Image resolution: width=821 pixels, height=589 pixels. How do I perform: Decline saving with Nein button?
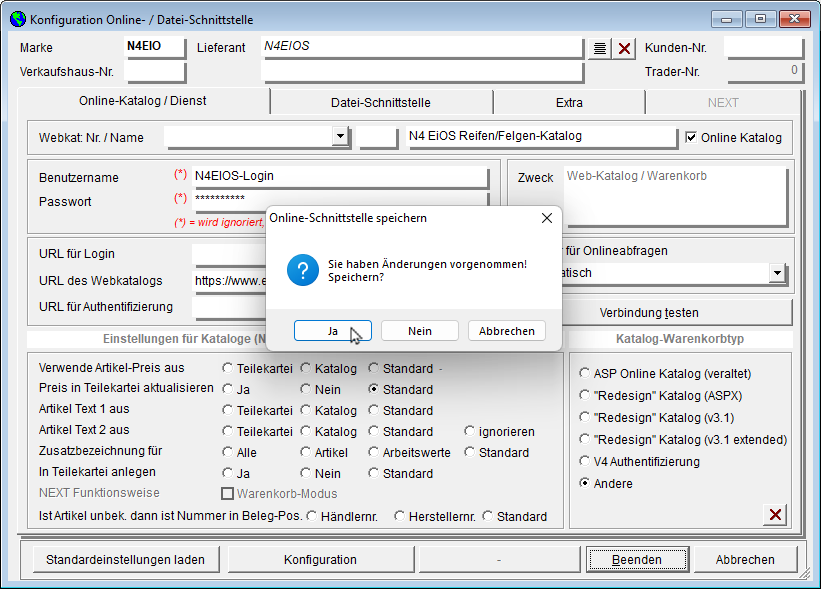coord(420,331)
